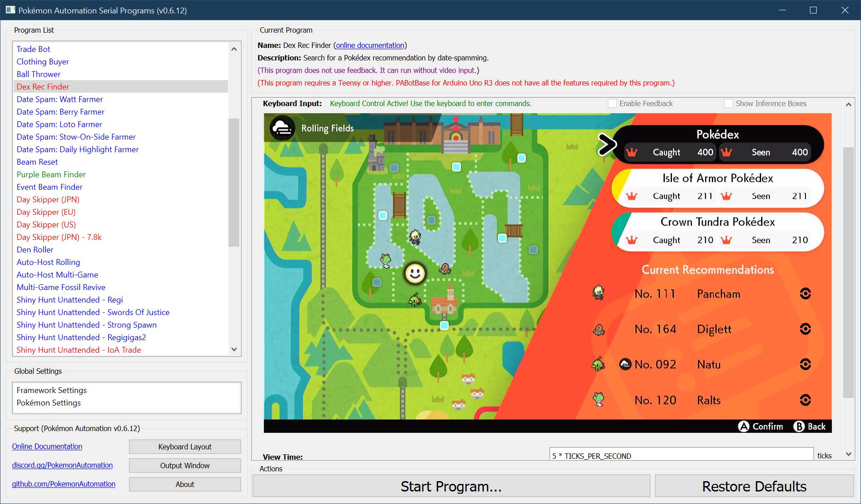Enable the Enable Feedback checkbox
The height and width of the screenshot is (504, 861).
point(612,103)
